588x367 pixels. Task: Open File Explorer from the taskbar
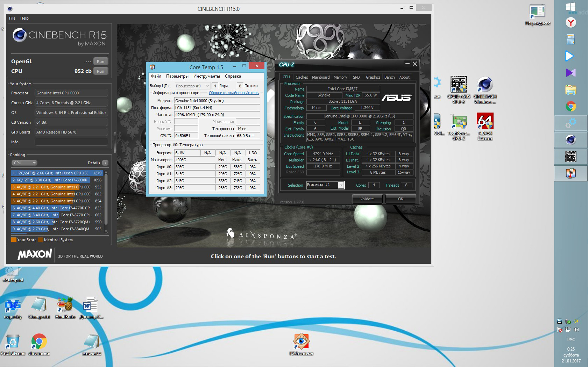pyautogui.click(x=571, y=90)
